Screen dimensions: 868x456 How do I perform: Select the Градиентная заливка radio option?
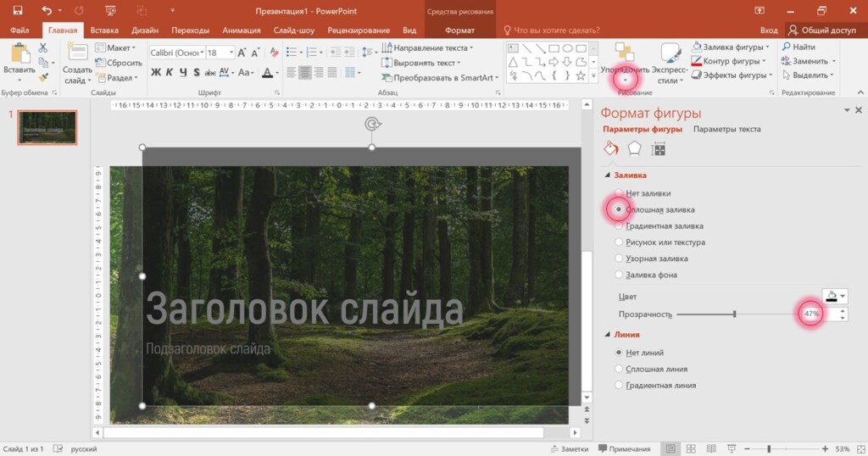point(620,226)
